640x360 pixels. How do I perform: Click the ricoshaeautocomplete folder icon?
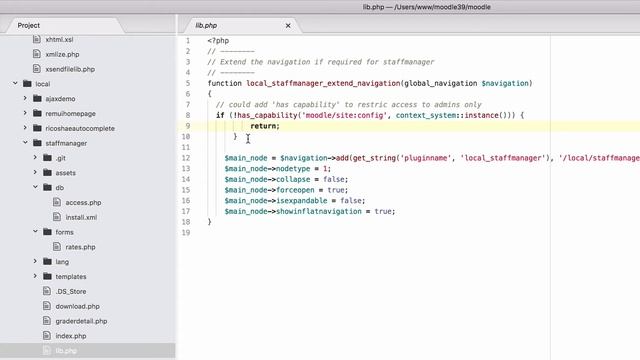(37, 128)
